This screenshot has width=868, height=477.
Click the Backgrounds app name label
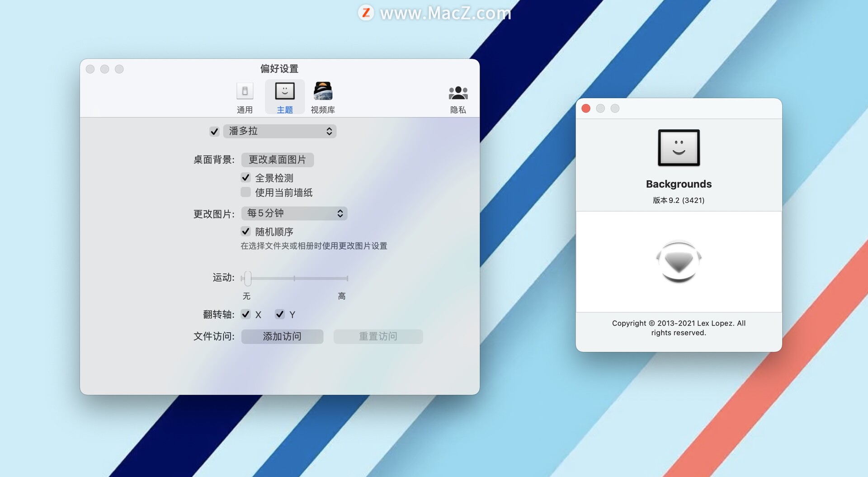coord(679,184)
